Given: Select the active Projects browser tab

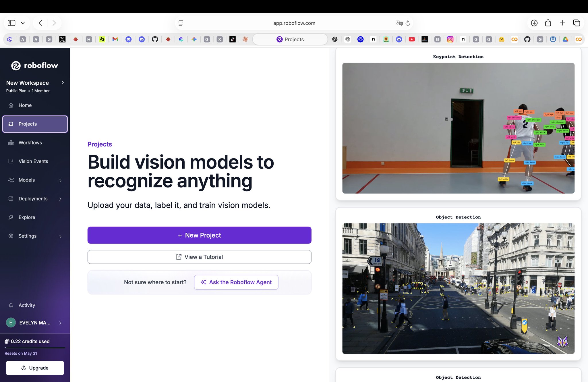Looking at the screenshot, I should [290, 39].
